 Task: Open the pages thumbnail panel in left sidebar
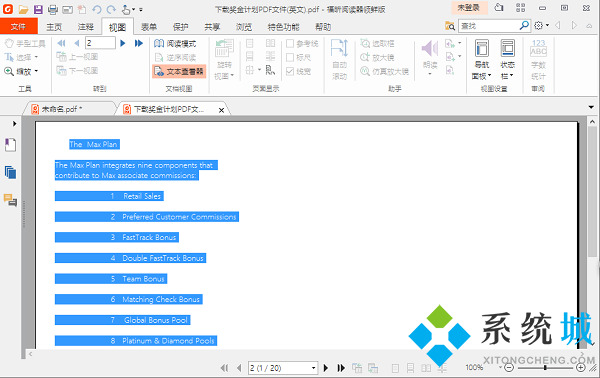[x=10, y=172]
